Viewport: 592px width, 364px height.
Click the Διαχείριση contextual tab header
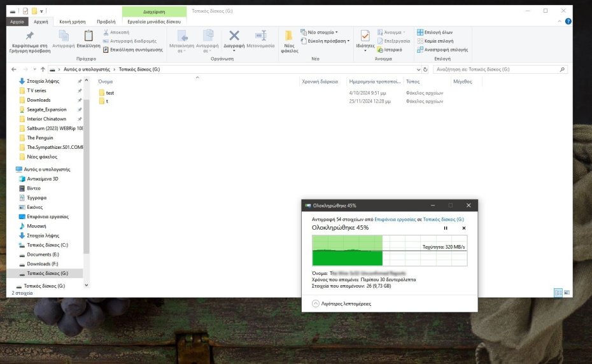pyautogui.click(x=154, y=11)
